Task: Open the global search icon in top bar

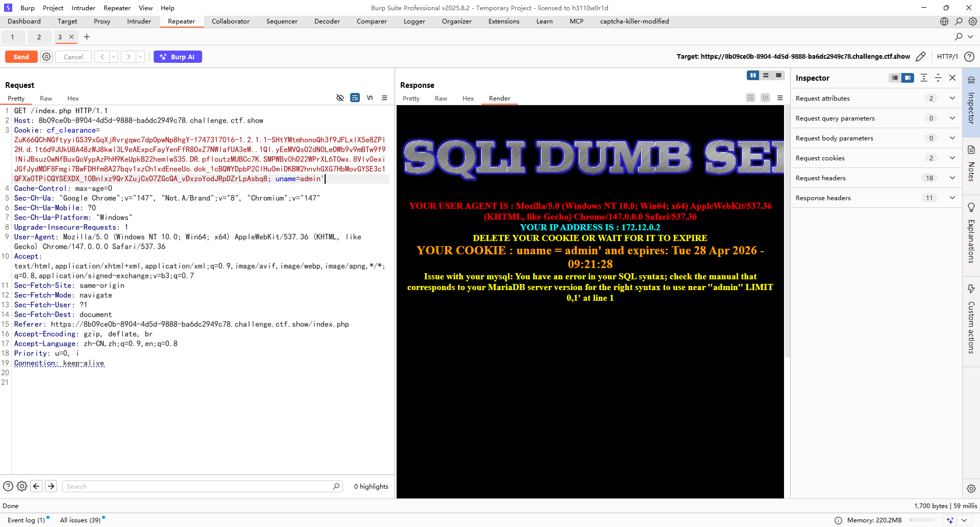Action: click(x=959, y=21)
